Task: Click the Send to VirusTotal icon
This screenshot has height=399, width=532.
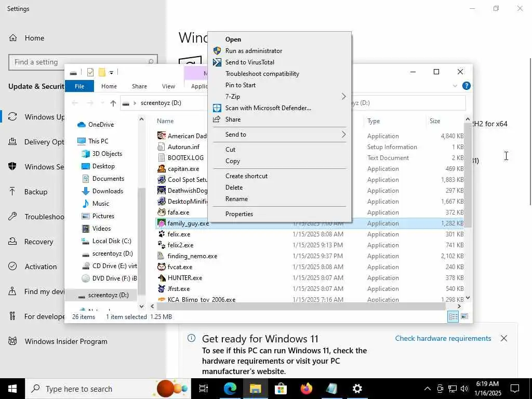Action: (x=217, y=62)
